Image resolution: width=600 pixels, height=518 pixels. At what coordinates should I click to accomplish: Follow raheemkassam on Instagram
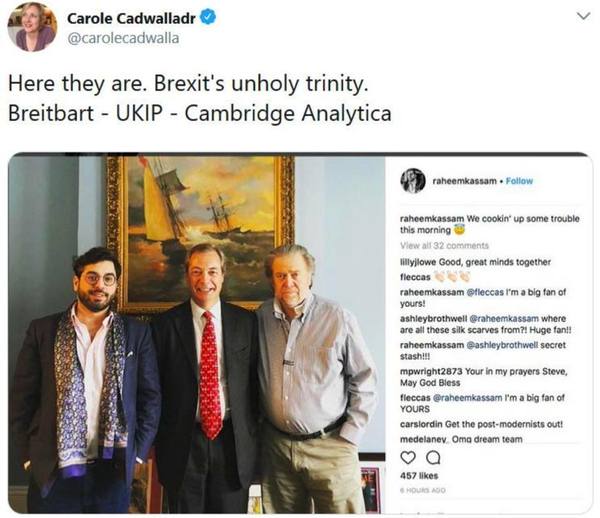[x=518, y=181]
